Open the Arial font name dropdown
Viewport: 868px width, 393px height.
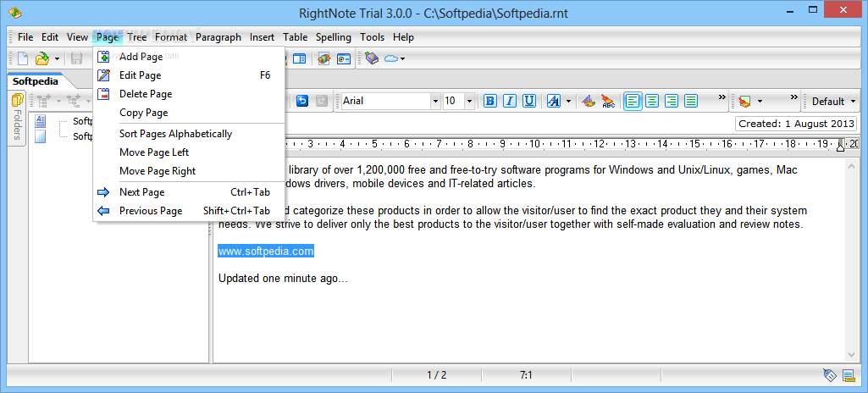pos(435,102)
